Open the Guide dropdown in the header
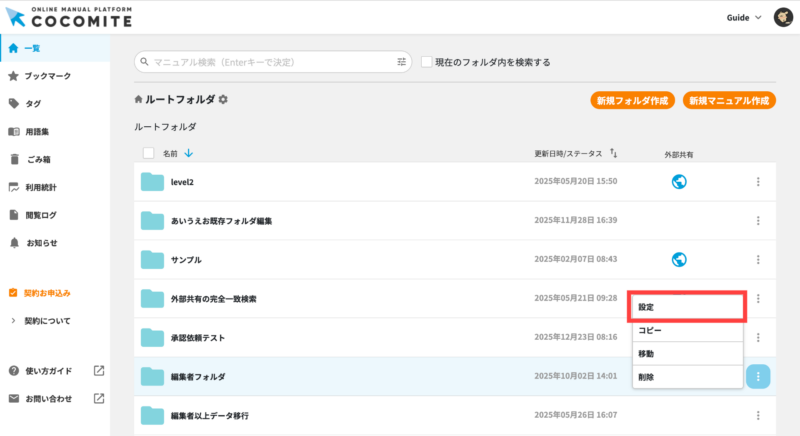Screen dimensions: 800x436 click(x=743, y=18)
